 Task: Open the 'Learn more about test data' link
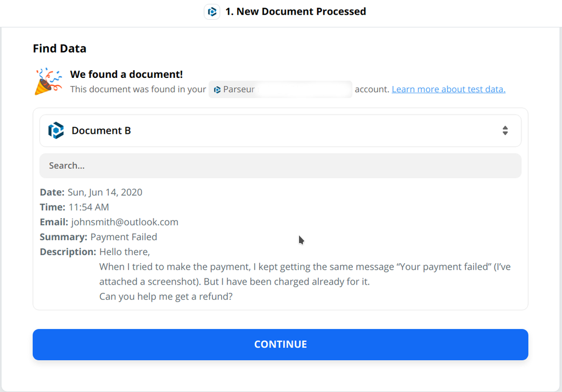[x=448, y=89]
